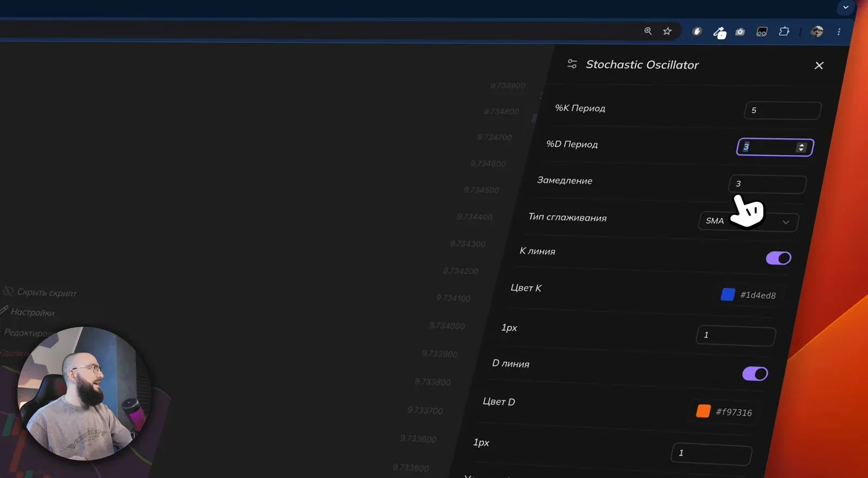This screenshot has height=478, width=868.
Task: Toggle the К линия switch
Action: click(x=778, y=258)
